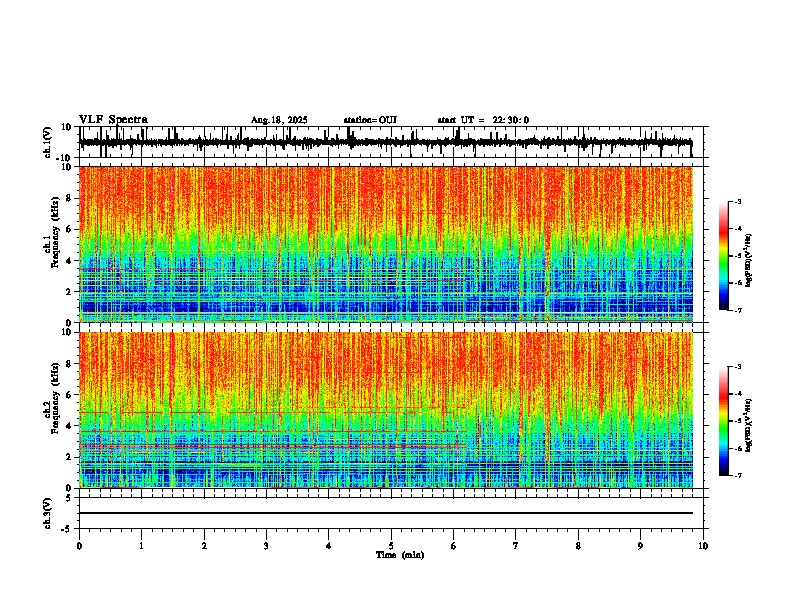The height and width of the screenshot is (612, 792).
Task: Click the "8" kHz tick on ch.1 spectrogram axis
Action: 70,198
